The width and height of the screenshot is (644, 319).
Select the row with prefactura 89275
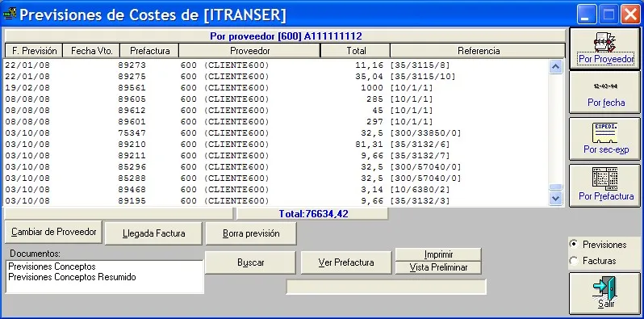click(x=275, y=77)
